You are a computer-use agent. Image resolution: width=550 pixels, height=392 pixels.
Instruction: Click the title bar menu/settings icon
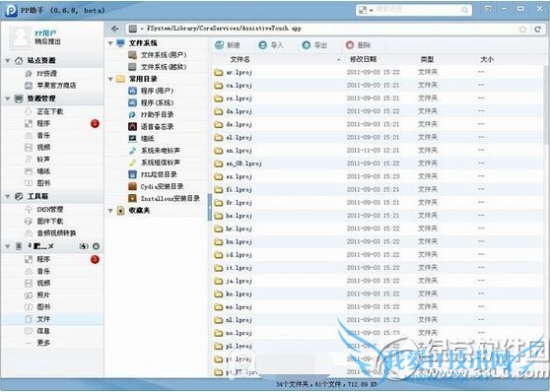[488, 9]
